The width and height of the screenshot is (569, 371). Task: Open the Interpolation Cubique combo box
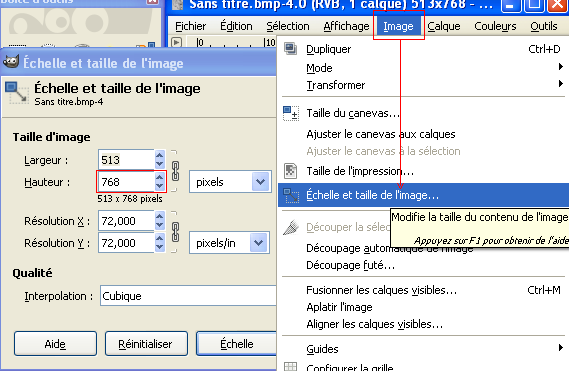(188, 296)
